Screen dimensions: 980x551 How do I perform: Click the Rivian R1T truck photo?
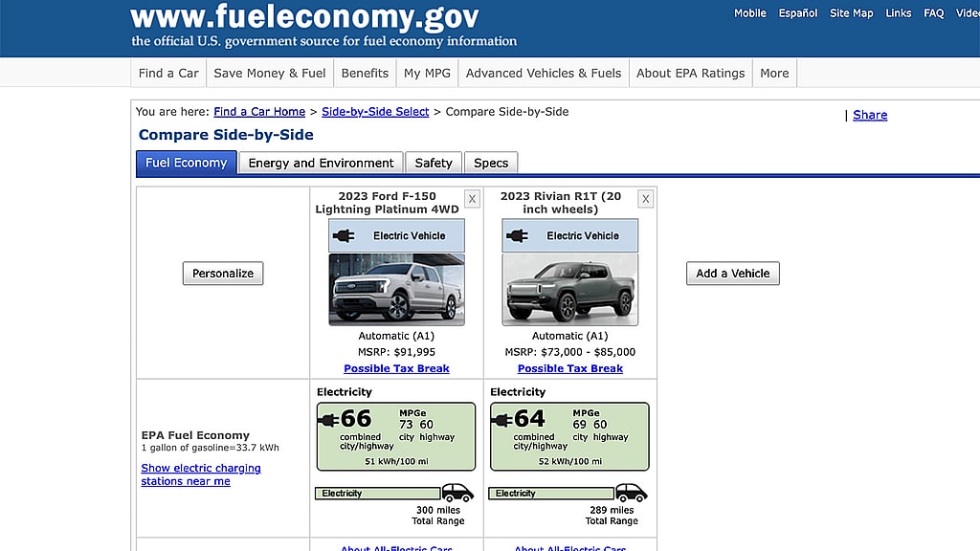coord(570,289)
